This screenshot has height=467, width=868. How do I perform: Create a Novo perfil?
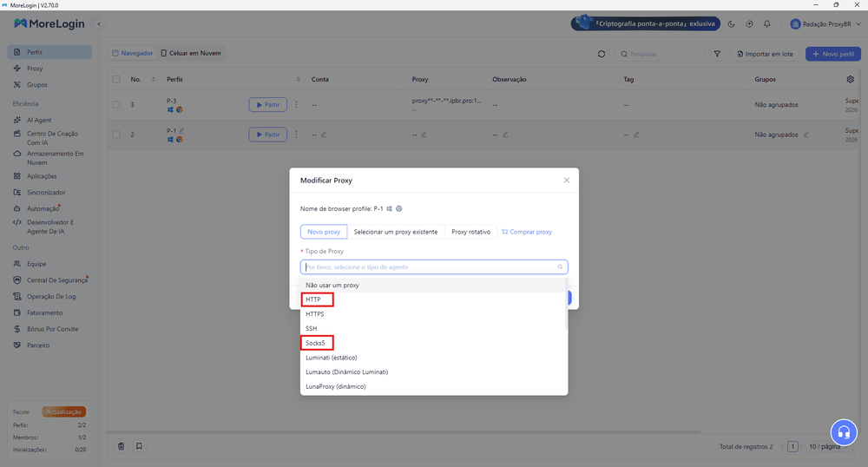(x=833, y=54)
